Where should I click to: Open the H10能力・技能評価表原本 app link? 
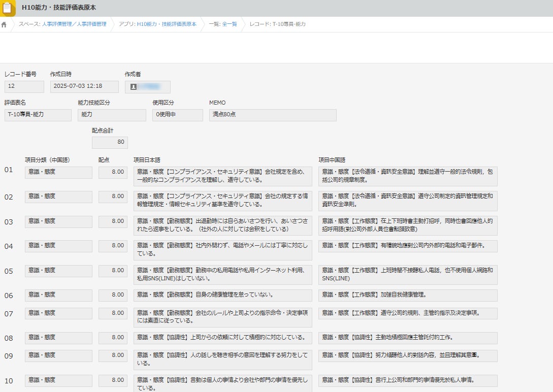click(x=167, y=24)
